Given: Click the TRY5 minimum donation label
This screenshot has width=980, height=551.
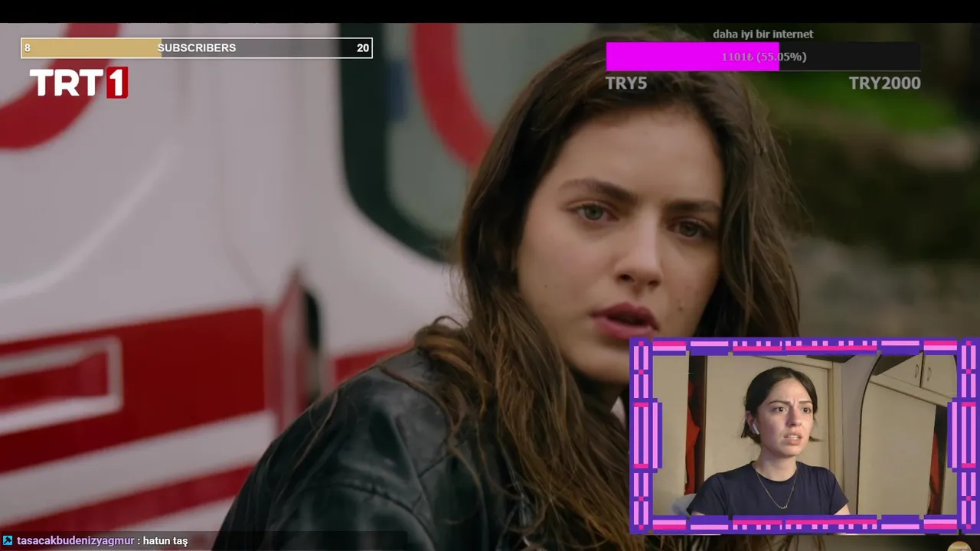Looking at the screenshot, I should click(626, 83).
